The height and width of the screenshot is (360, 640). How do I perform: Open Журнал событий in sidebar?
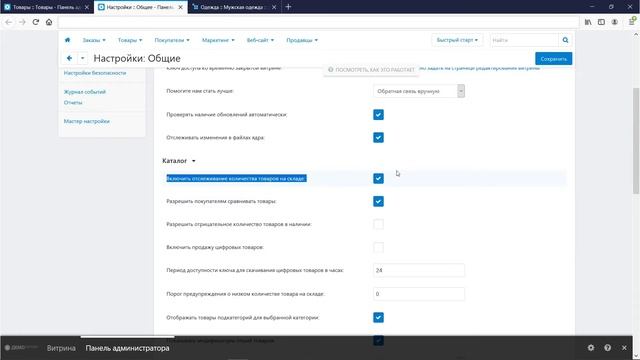[84, 92]
